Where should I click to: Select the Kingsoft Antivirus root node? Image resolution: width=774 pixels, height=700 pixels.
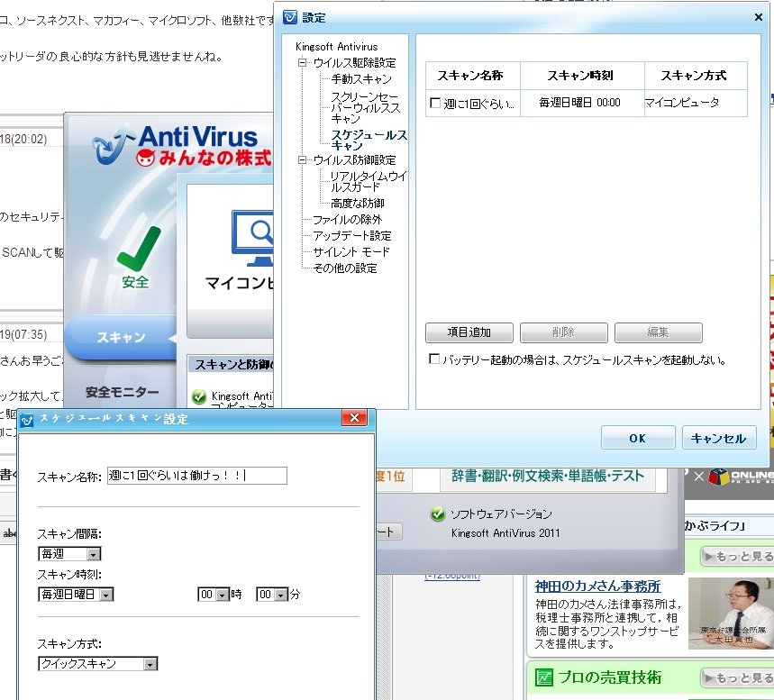337,47
